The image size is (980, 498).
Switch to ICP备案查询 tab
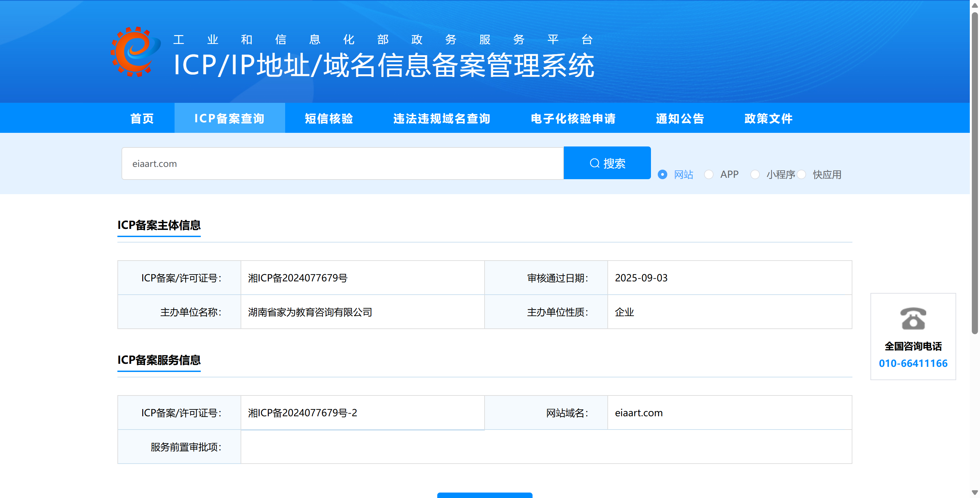(229, 119)
